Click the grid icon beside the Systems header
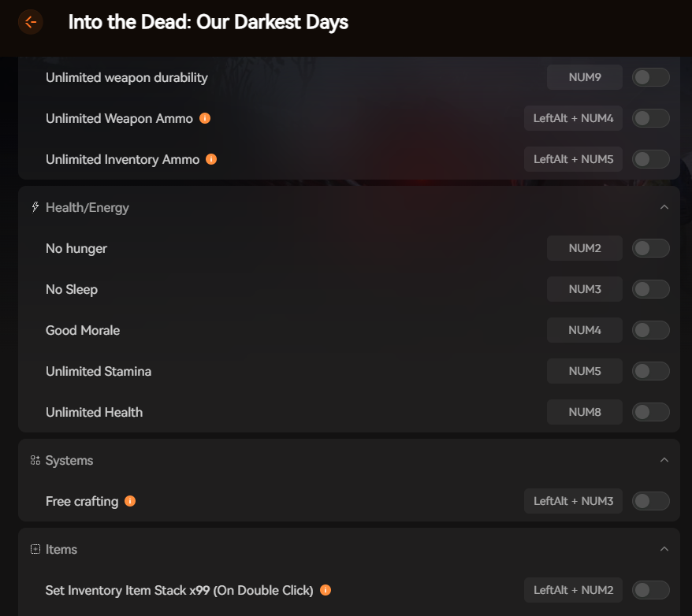Screen dimensions: 692x616 (35, 460)
